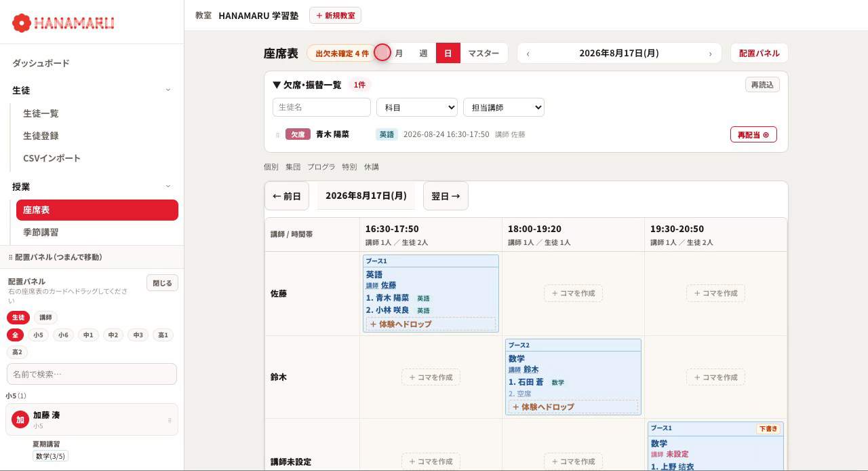Click the ＋新規教室 button
Screen dimensions: 868x471
tap(335, 15)
